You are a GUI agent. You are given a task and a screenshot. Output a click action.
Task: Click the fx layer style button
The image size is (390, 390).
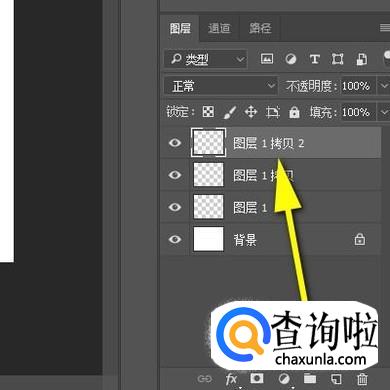[231, 379]
